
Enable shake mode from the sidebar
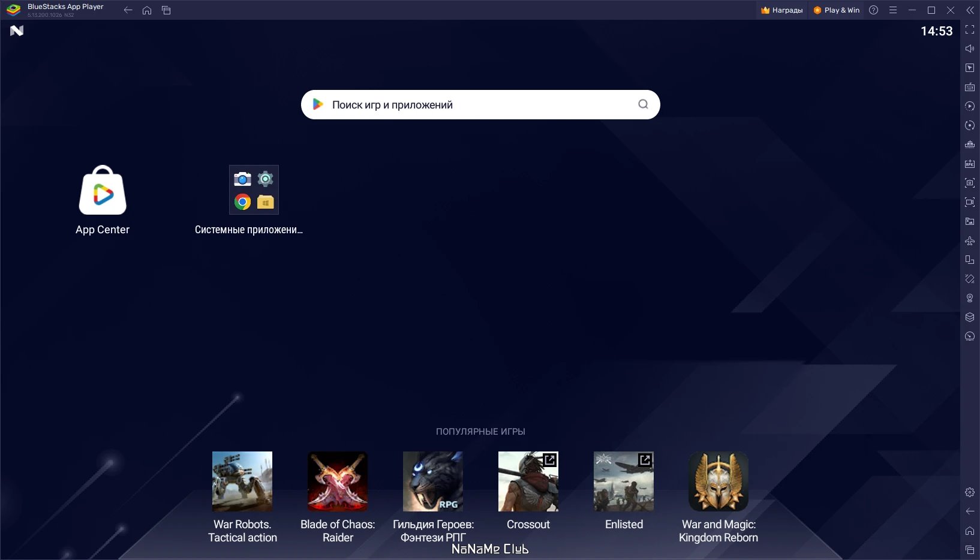[970, 279]
